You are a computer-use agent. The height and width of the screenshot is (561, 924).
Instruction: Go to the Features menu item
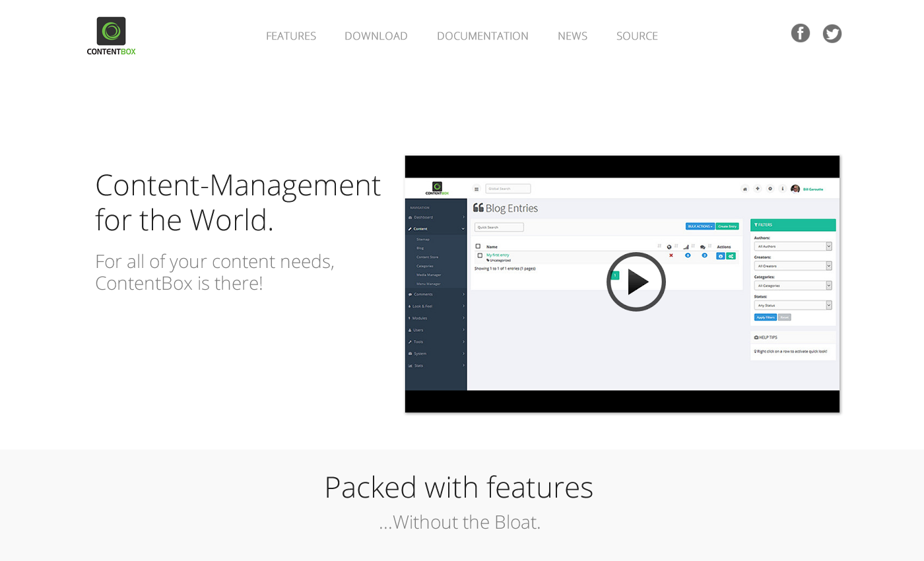[x=291, y=36]
